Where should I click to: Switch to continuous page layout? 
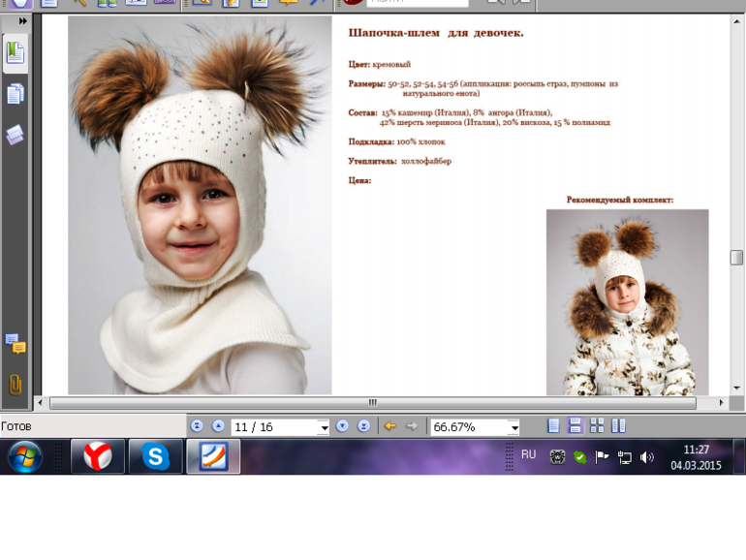click(575, 426)
